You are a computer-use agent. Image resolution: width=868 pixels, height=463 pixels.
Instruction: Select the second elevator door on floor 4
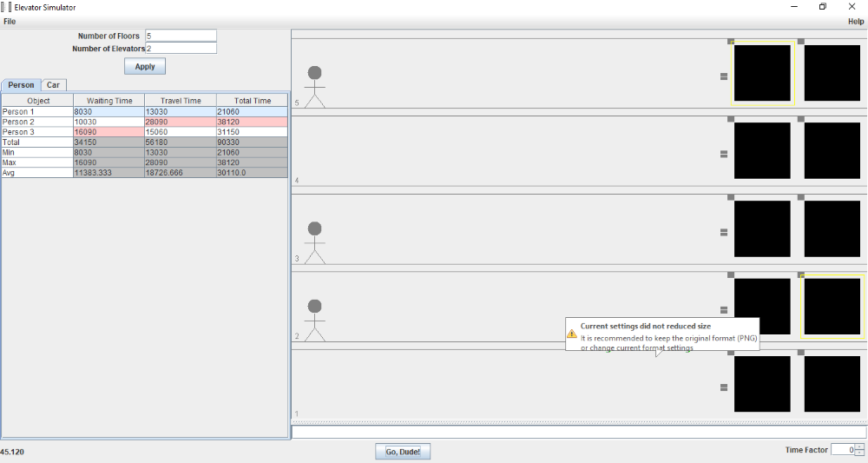point(832,150)
